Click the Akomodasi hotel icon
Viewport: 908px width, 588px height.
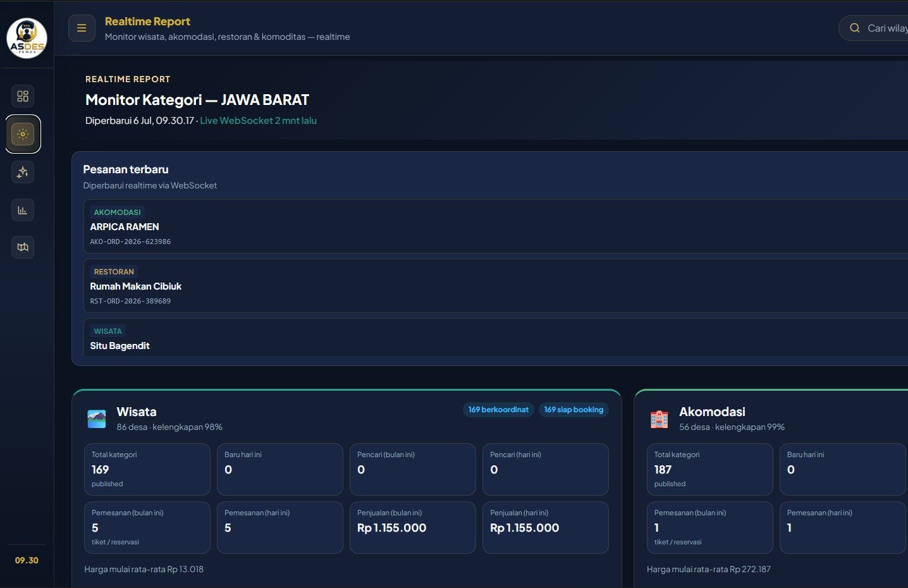coord(659,419)
